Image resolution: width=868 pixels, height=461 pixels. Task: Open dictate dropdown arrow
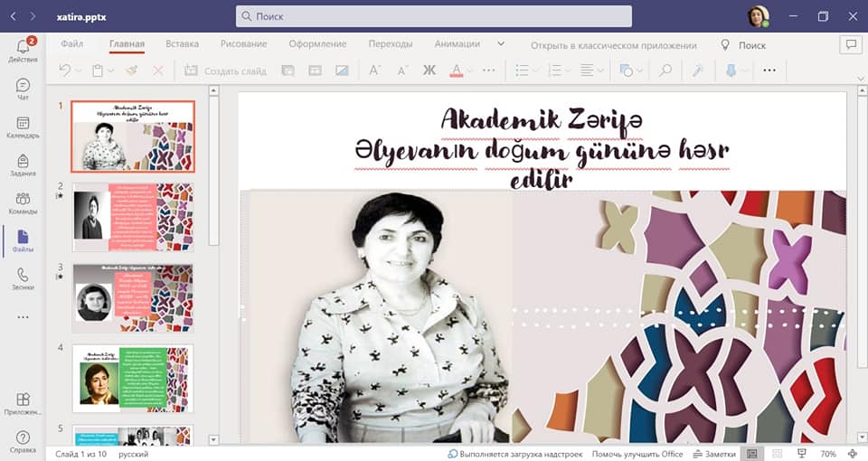[744, 71]
